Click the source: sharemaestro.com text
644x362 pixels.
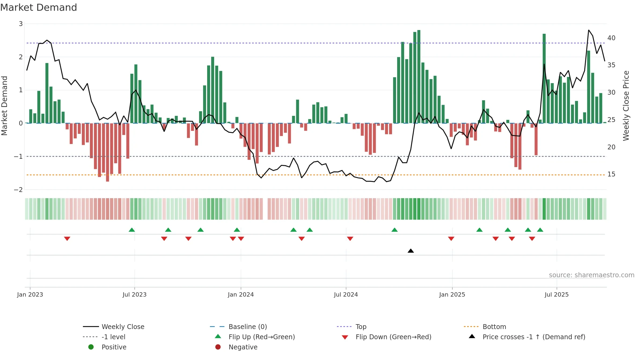[x=592, y=275]
